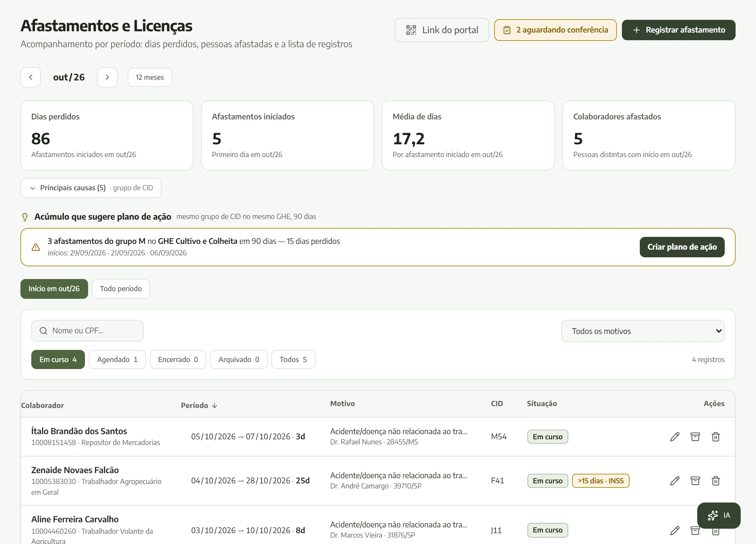Click the Situação column header
Screen dimensions: 756x544
pos(542,404)
